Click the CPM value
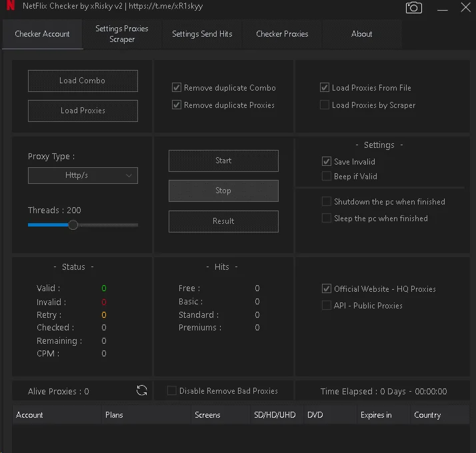Image resolution: width=476 pixels, height=453 pixels. [104, 354]
